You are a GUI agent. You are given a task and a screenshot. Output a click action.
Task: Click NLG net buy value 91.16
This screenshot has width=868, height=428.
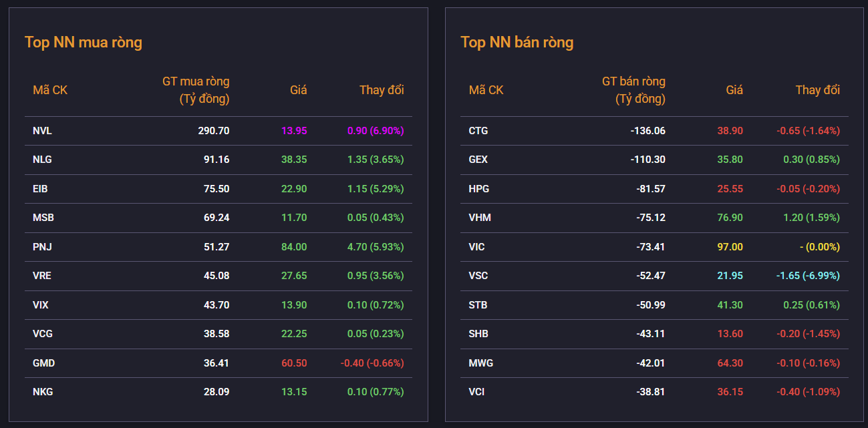click(216, 160)
